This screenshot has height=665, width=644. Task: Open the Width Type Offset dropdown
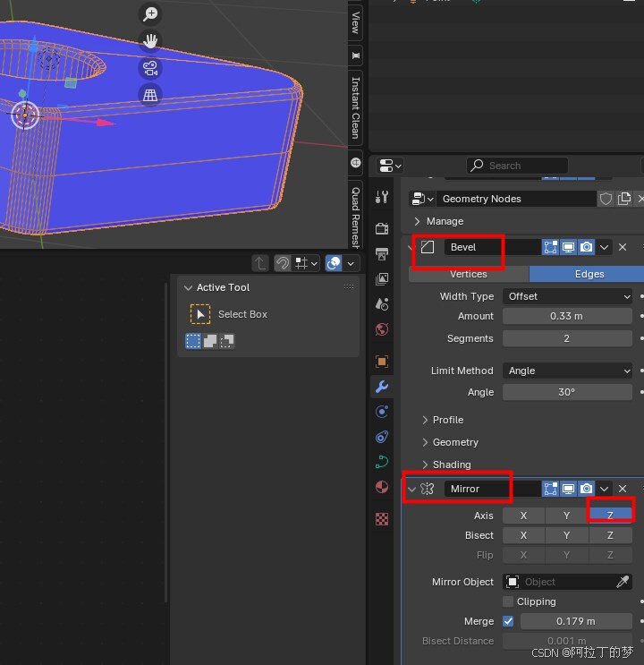coord(567,296)
